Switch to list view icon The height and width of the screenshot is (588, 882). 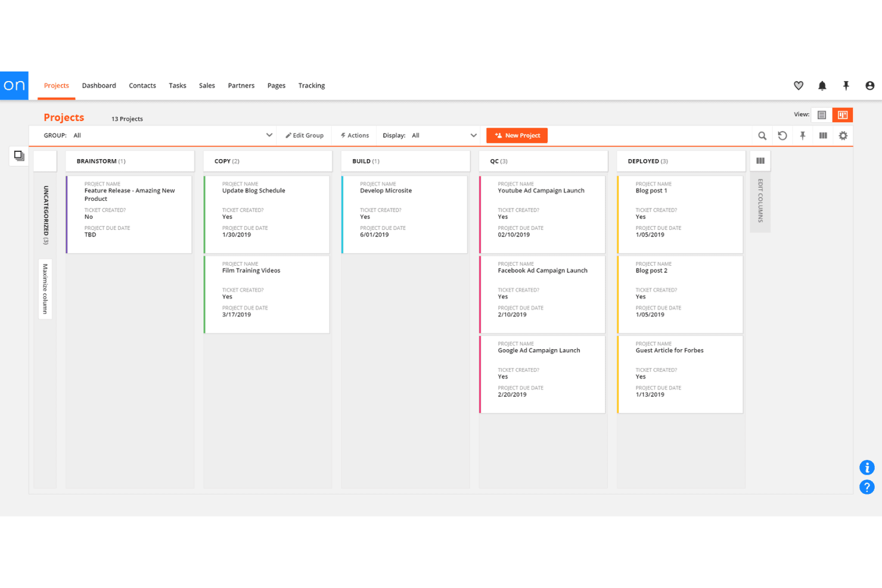822,115
